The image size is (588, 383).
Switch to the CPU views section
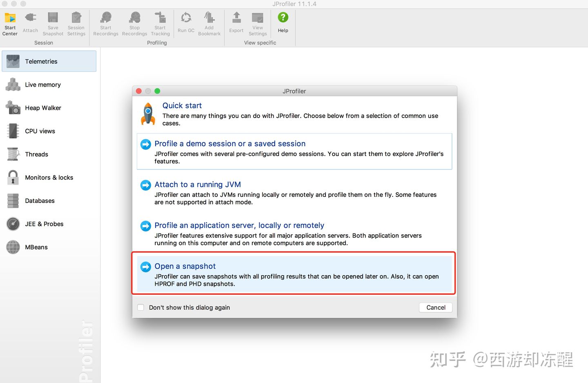40,131
